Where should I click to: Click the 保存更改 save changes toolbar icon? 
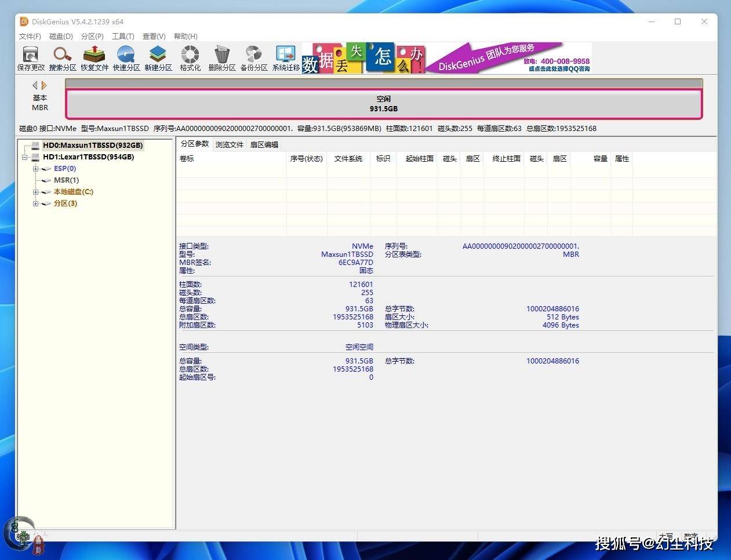pos(31,59)
